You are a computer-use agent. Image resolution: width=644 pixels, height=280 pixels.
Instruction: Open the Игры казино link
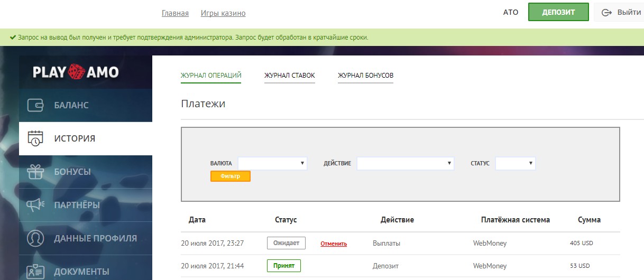223,13
